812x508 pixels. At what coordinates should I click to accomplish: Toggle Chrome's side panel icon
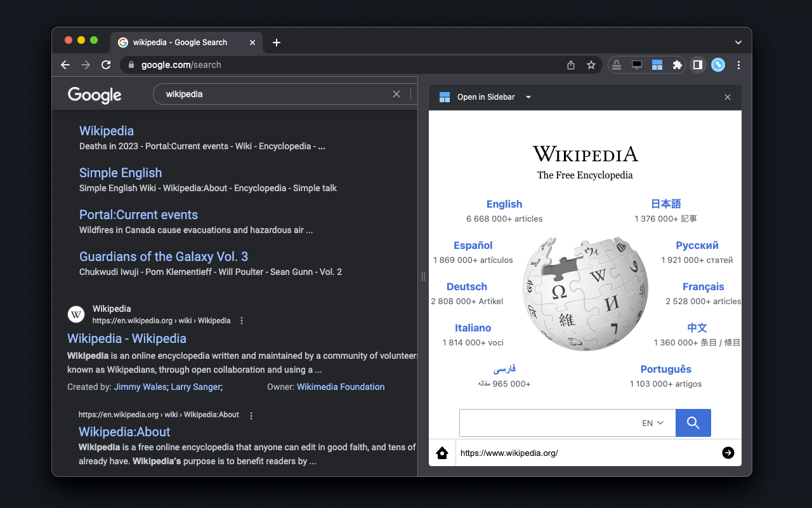click(x=697, y=65)
